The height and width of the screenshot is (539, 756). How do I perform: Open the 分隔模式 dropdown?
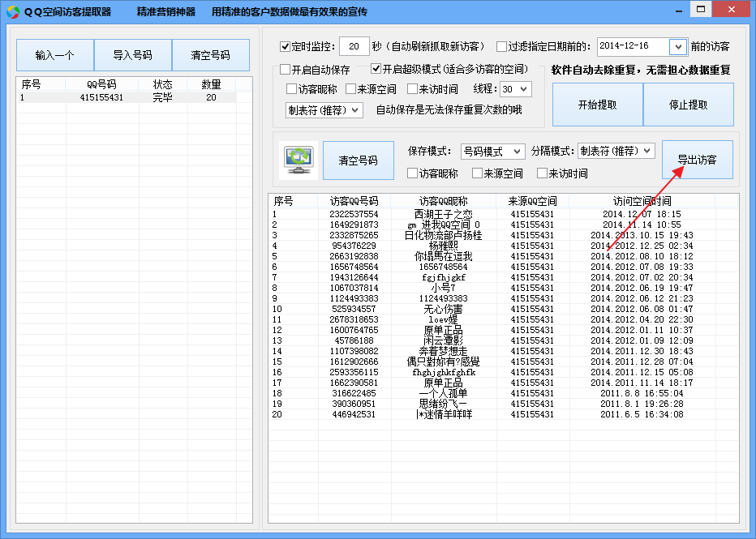click(x=616, y=151)
